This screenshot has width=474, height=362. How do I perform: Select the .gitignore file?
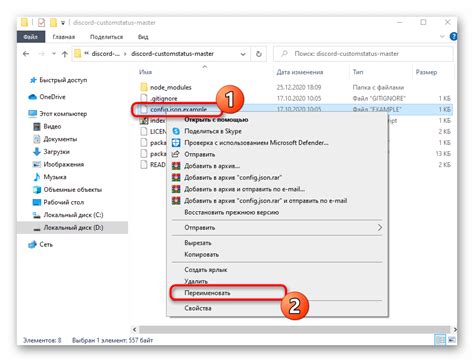point(164,98)
